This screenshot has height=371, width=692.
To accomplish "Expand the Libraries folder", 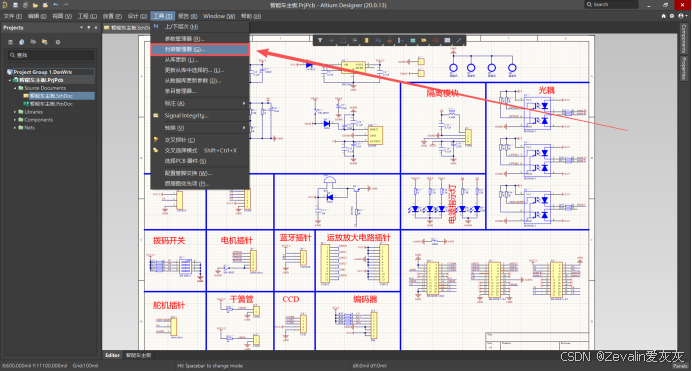I will 15,112.
